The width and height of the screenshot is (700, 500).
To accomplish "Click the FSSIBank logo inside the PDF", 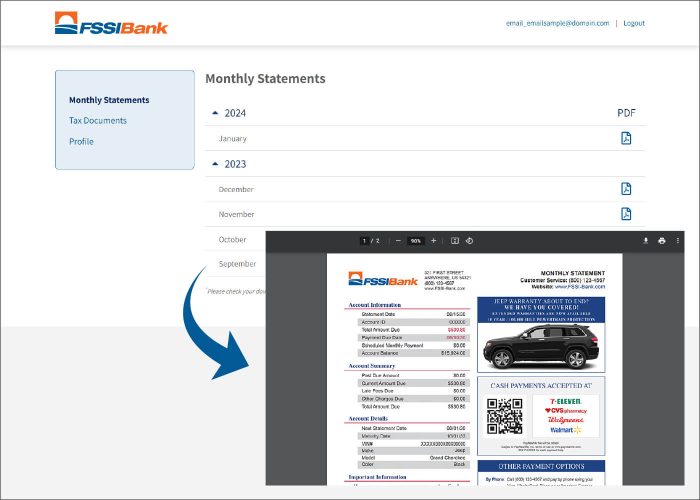I will [383, 279].
